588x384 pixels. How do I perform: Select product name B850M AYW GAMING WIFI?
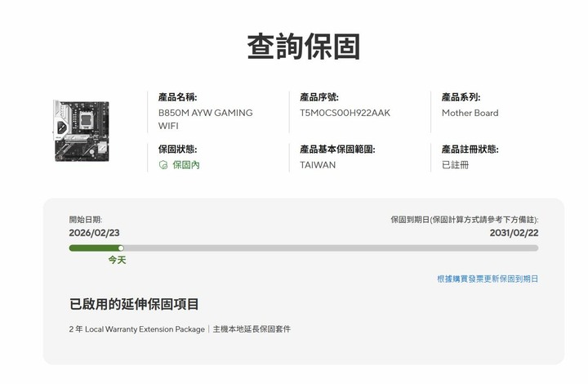(x=206, y=119)
